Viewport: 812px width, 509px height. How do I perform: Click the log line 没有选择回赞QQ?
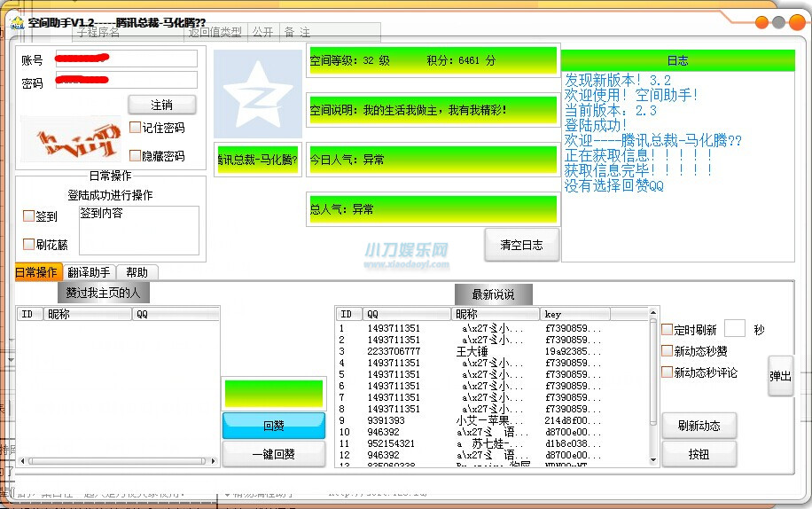click(x=614, y=184)
